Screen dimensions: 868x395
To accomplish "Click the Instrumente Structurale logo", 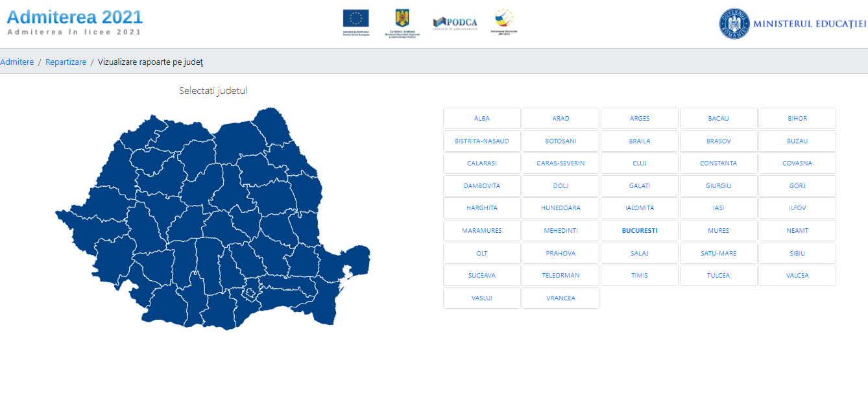I will pyautogui.click(x=503, y=21).
